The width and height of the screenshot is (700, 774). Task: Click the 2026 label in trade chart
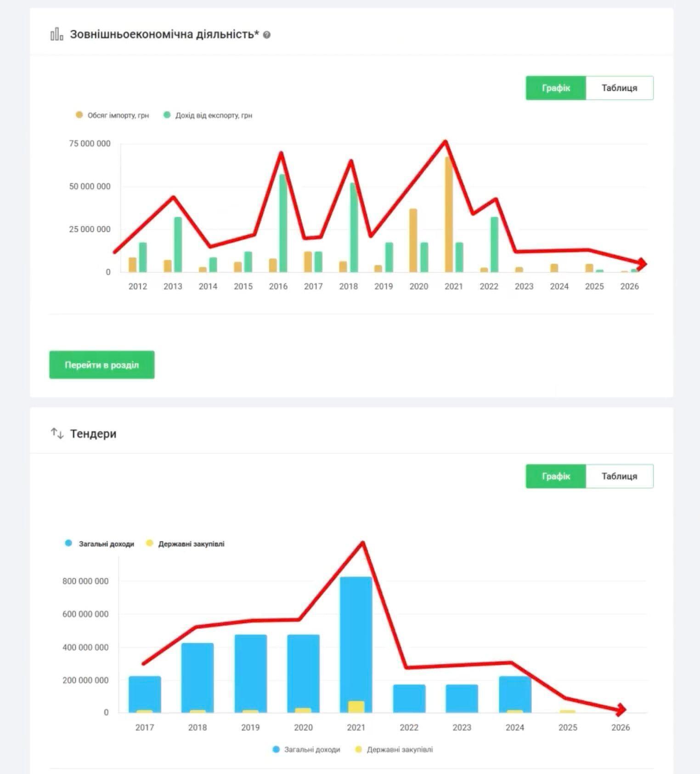click(x=629, y=286)
